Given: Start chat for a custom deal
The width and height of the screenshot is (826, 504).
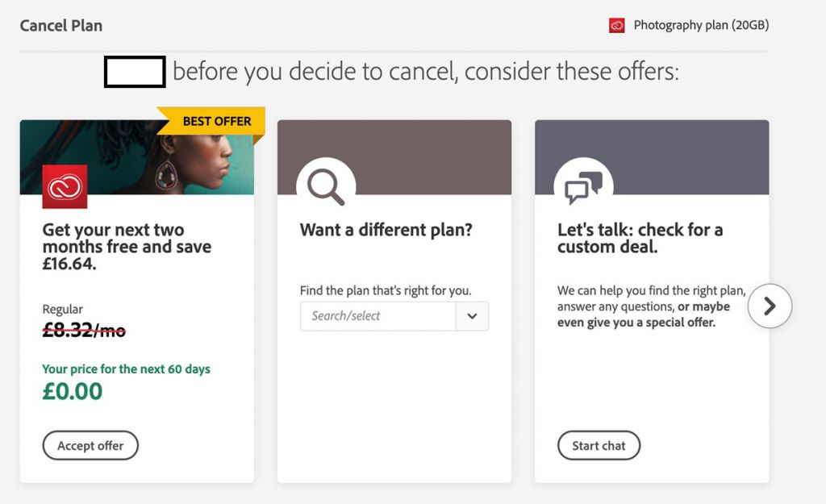Looking at the screenshot, I should [x=599, y=446].
